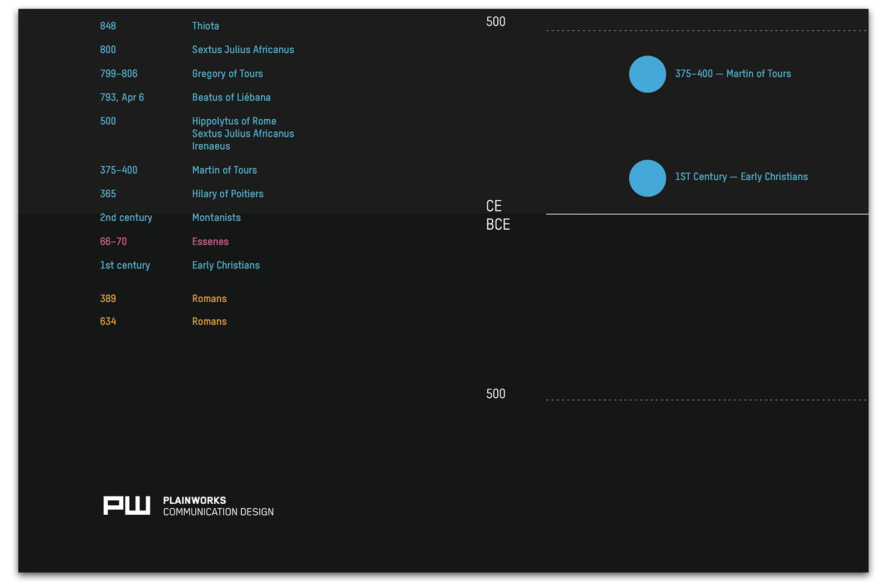Click the 375–400 — Martin of Tours timeline label

733,74
